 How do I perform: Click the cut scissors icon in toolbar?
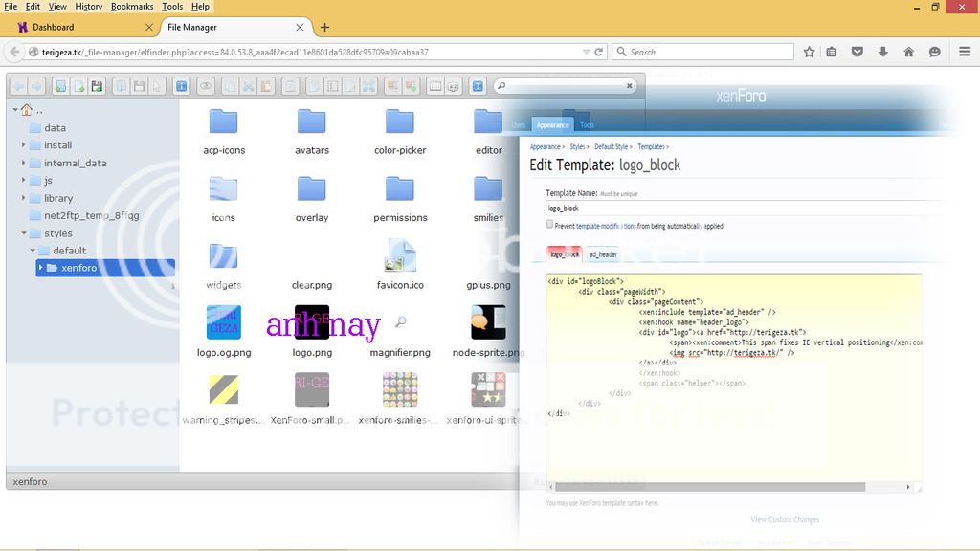(x=247, y=86)
